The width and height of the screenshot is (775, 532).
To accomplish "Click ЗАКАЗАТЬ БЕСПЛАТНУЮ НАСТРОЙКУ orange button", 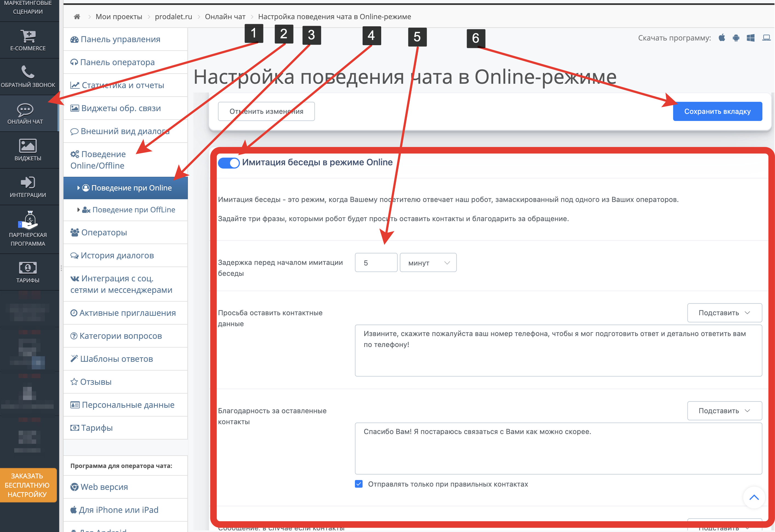I will 28,485.
